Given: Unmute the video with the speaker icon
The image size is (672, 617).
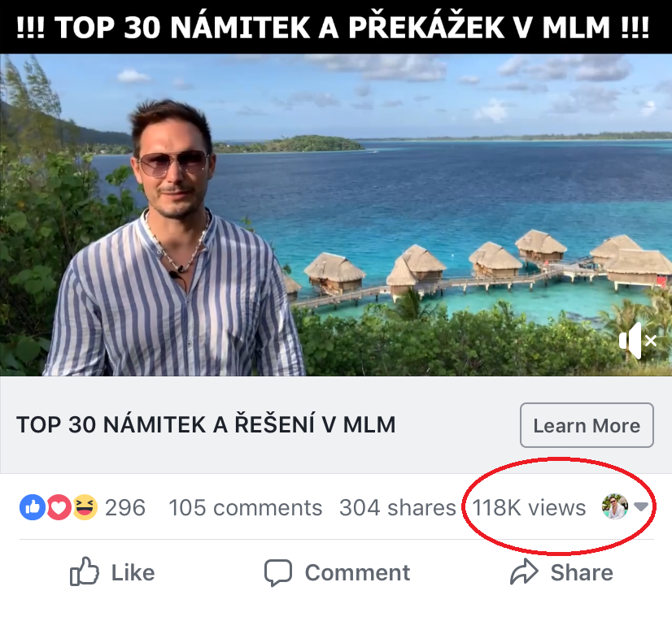Looking at the screenshot, I should click(637, 341).
